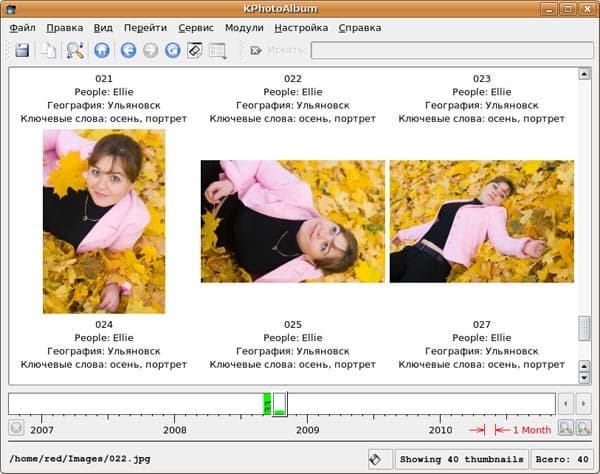Click the tag configuration toolbar icon
The image size is (600, 474).
click(x=195, y=50)
